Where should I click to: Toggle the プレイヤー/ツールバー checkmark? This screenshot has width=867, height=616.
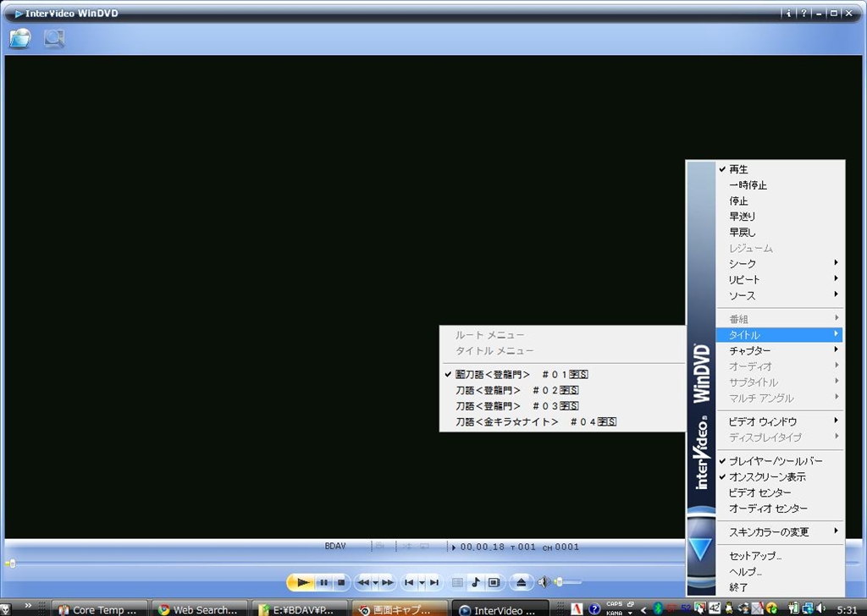780,461
